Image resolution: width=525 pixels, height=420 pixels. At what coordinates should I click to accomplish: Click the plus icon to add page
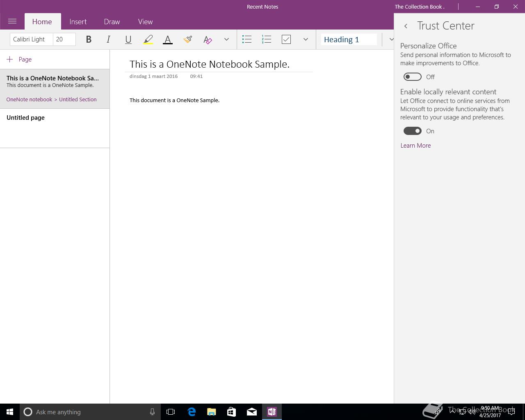[x=10, y=59]
